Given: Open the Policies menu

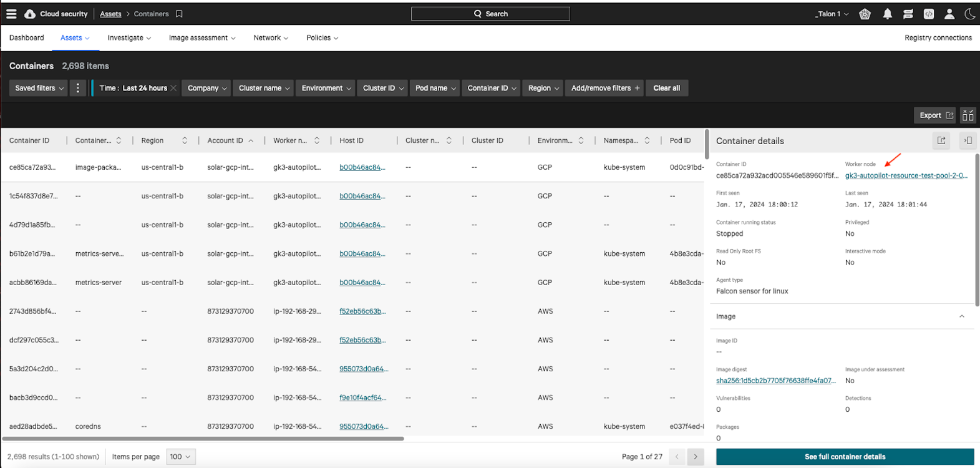Looking at the screenshot, I should click(x=323, y=38).
